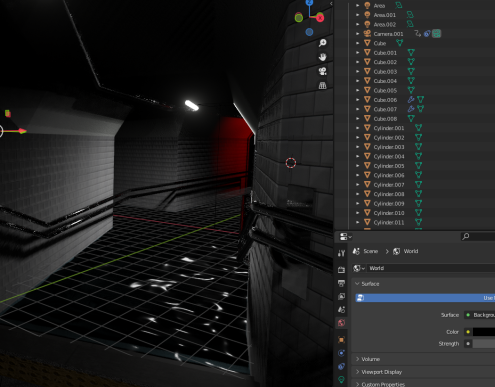Select the Cylinder.007 entry in outliner

click(389, 185)
